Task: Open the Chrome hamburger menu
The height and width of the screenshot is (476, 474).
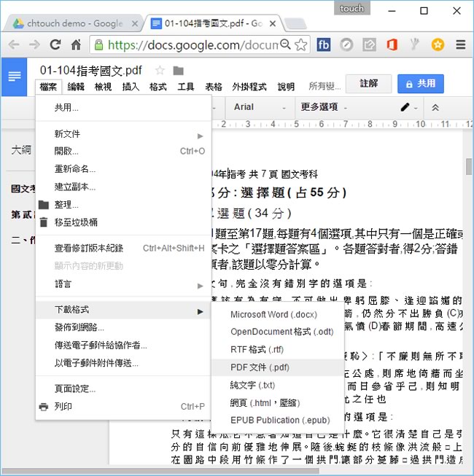Action: pyautogui.click(x=459, y=44)
